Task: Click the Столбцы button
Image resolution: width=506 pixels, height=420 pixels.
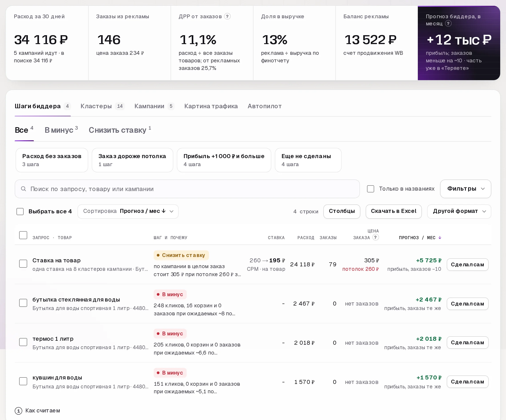Action: tap(342, 211)
